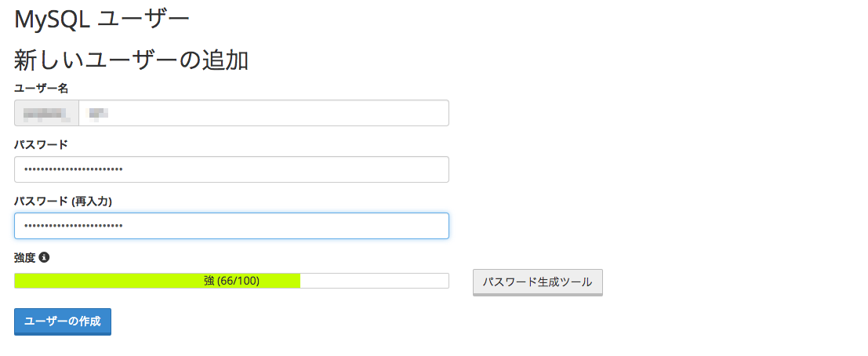
Task: Select the パスワード (再入力) label text
Action: coord(63,202)
